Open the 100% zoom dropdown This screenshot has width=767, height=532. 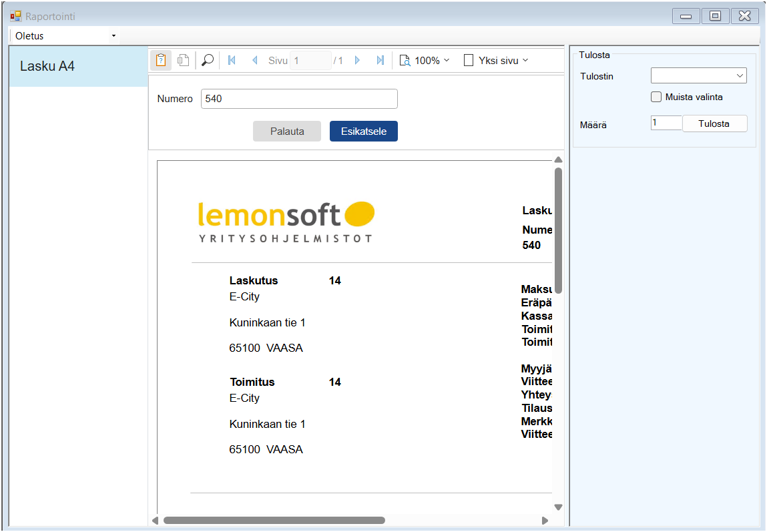(x=425, y=61)
